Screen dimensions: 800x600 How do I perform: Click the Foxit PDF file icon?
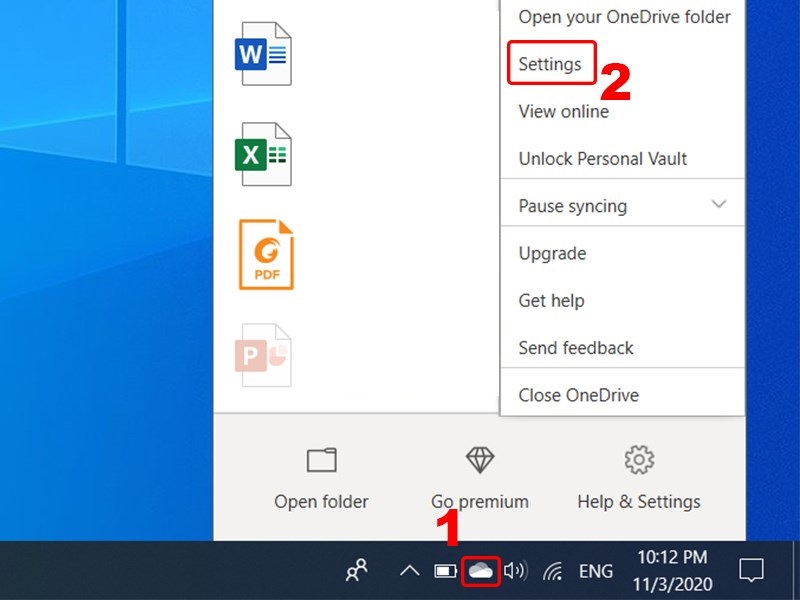pyautogui.click(x=266, y=255)
